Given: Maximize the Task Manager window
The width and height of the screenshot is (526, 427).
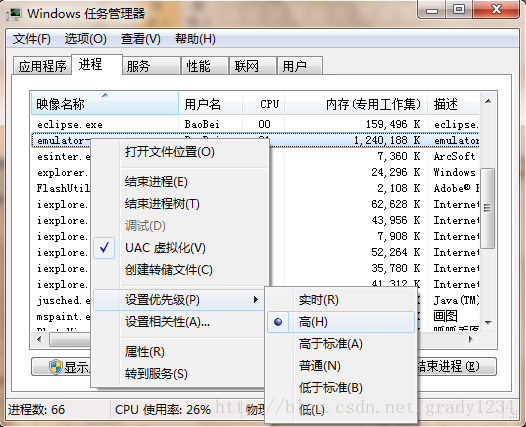Looking at the screenshot, I should point(459,9).
